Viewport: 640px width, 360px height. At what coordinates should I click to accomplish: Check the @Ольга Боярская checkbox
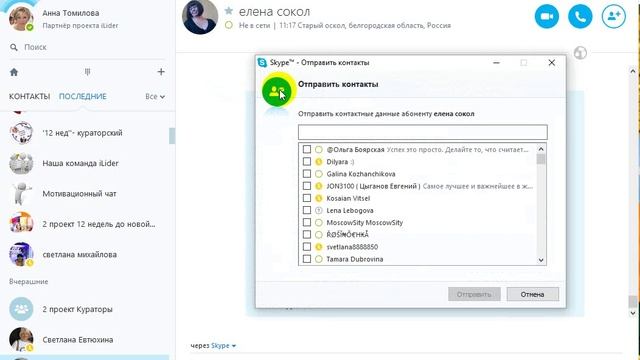click(x=307, y=149)
